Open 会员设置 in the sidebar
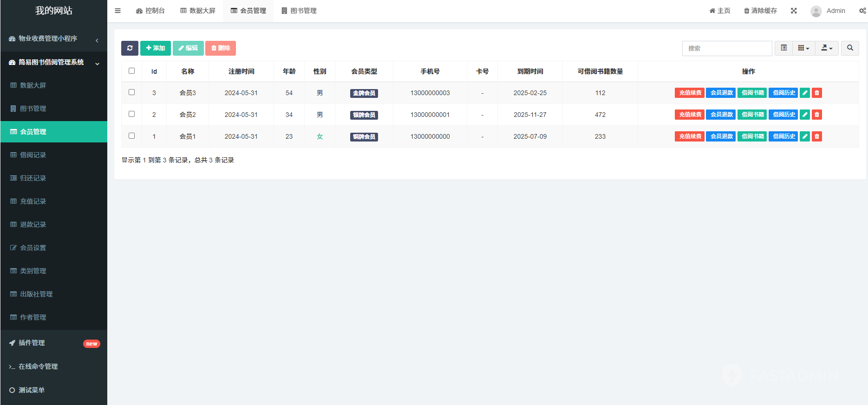868x405 pixels. (54, 248)
